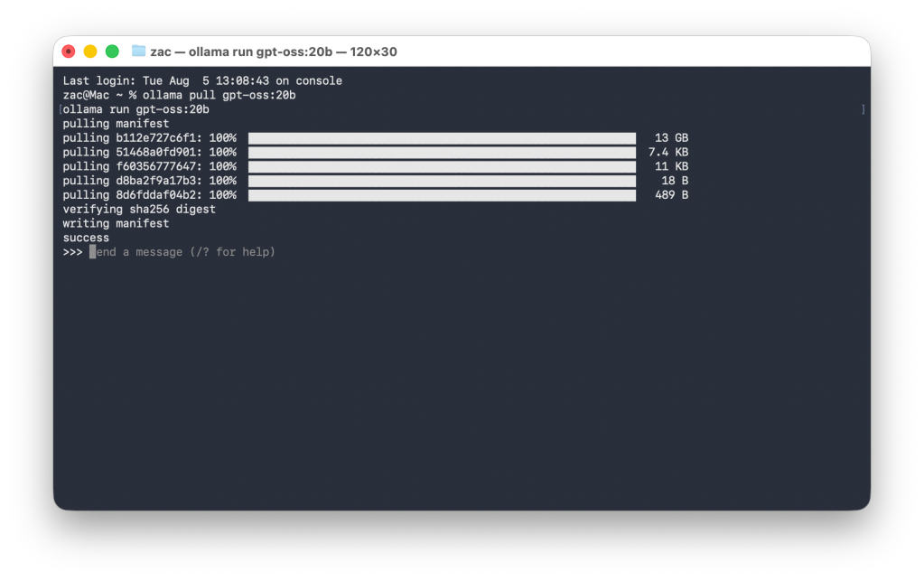The height and width of the screenshot is (581, 924).
Task: Click the '13 GB' size label
Action: (671, 138)
